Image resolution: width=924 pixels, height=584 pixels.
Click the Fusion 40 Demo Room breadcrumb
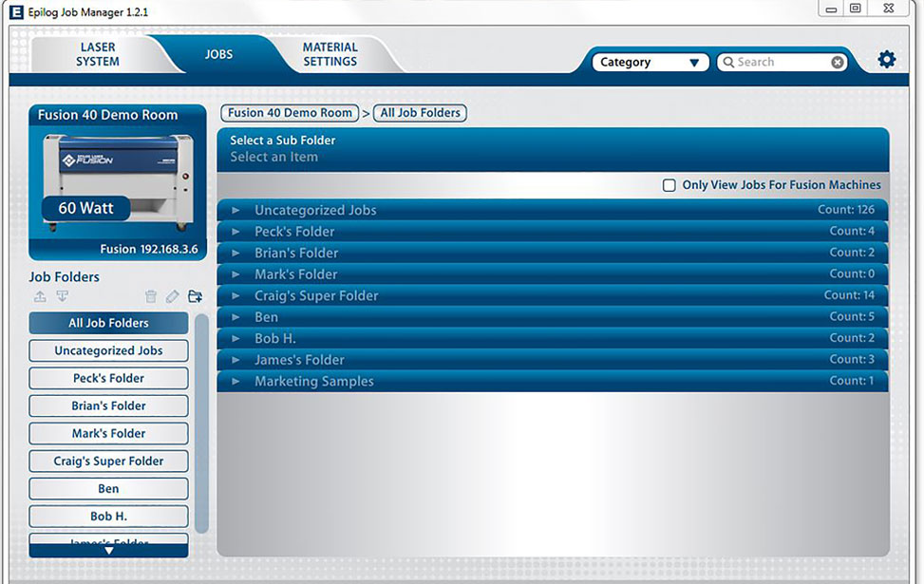click(x=290, y=113)
